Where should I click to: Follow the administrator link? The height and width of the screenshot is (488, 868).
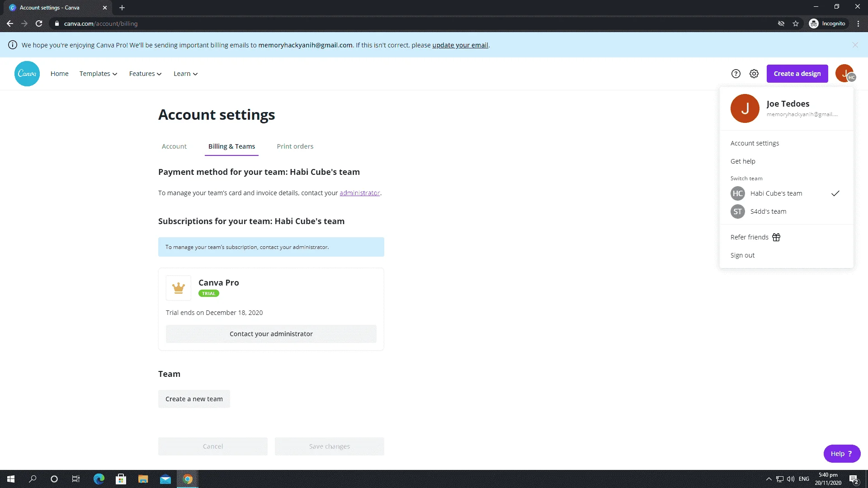pyautogui.click(x=360, y=193)
